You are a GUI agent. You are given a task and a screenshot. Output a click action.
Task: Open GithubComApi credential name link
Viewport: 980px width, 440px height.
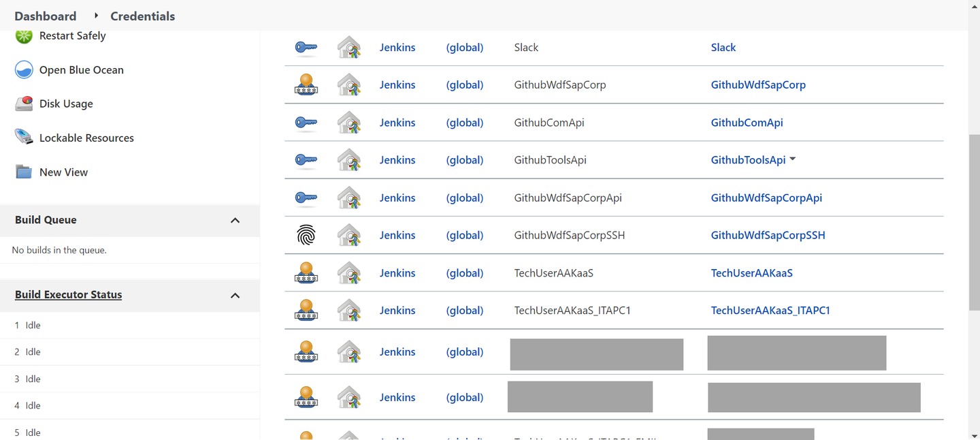747,123
